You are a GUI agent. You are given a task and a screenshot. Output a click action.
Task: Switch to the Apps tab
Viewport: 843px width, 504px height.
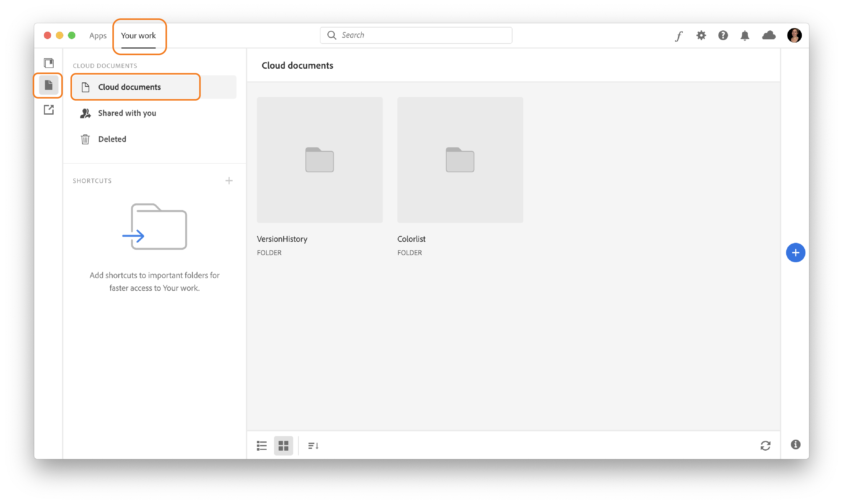[x=98, y=35]
